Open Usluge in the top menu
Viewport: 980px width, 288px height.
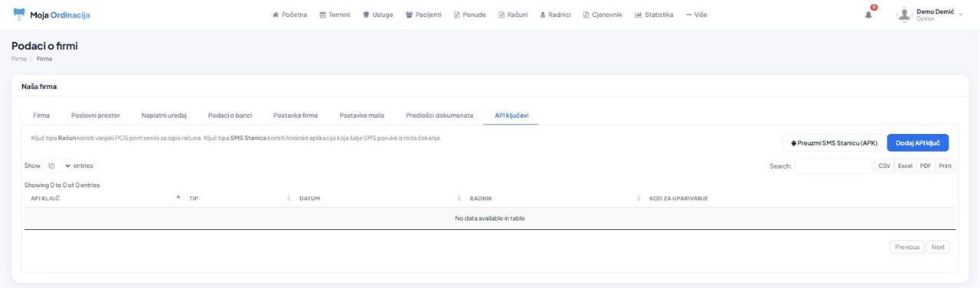[x=378, y=15]
